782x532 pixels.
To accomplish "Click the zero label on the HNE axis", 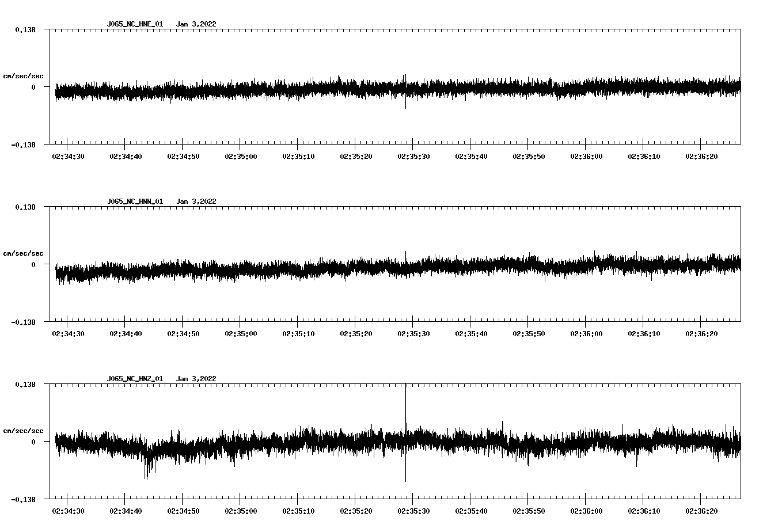I will pos(33,88).
